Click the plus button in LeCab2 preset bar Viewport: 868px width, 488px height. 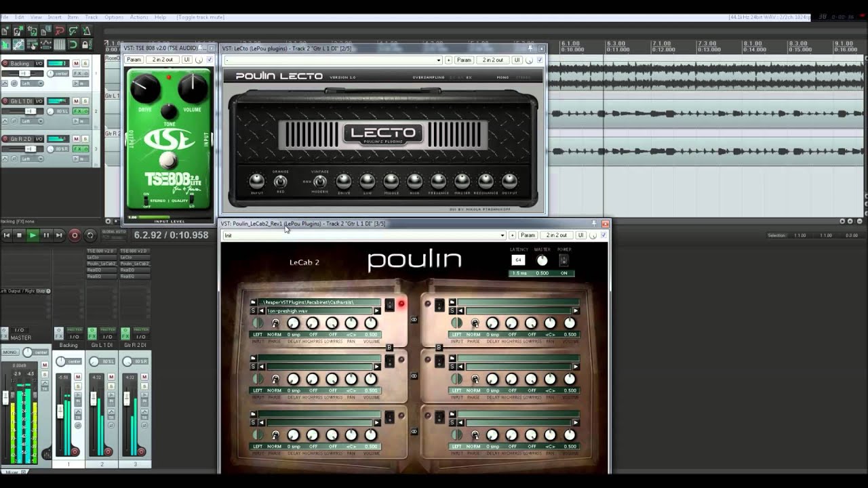point(512,235)
